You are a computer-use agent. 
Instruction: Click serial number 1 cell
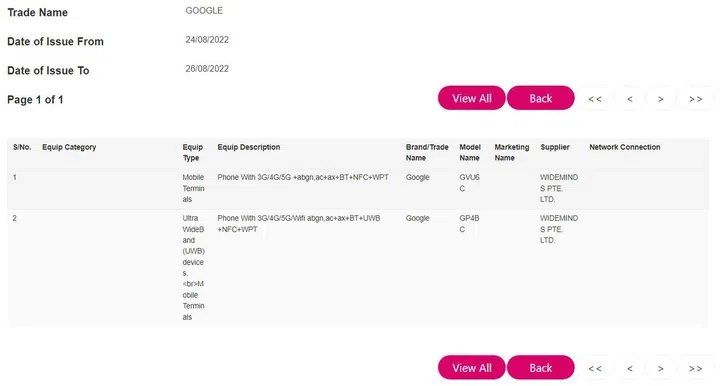(x=15, y=177)
